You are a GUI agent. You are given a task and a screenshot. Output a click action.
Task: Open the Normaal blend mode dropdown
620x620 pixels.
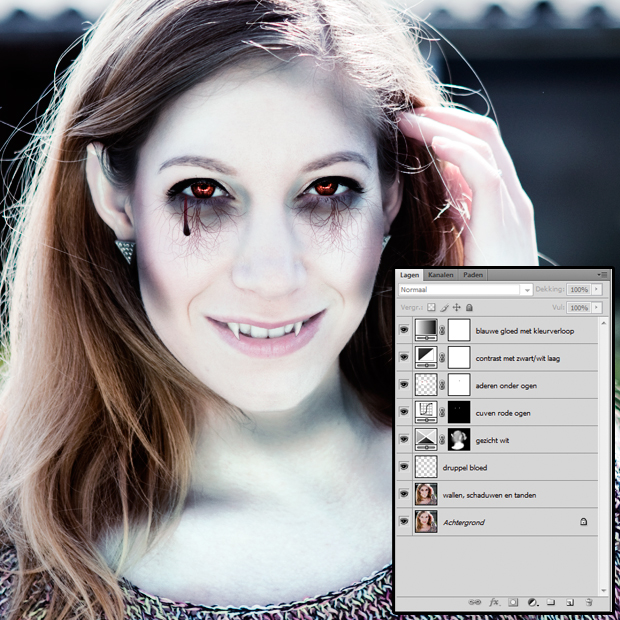point(465,289)
